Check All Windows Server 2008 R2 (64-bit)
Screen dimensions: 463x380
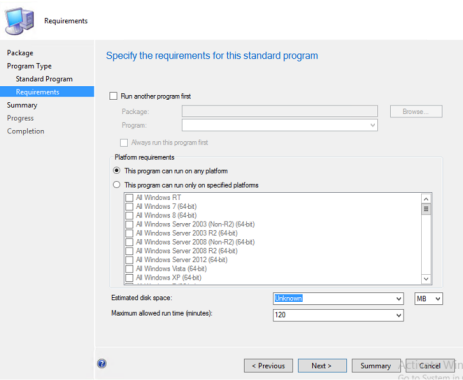click(129, 251)
